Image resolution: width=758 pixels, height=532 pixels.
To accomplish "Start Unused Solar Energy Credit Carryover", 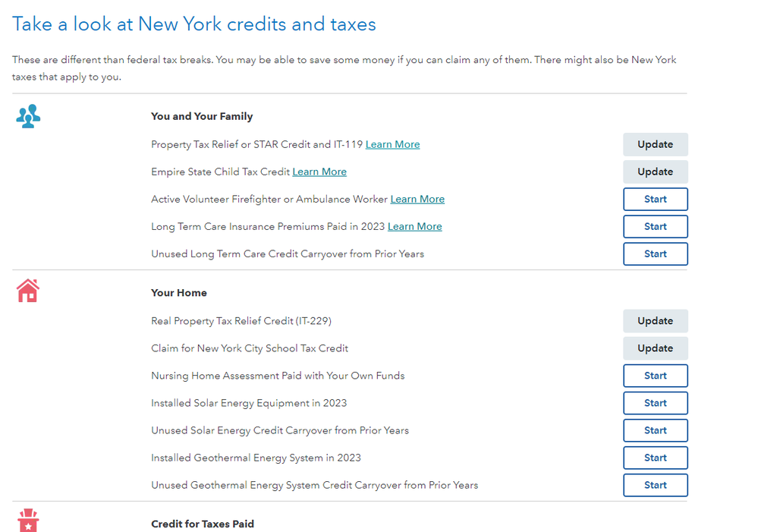I will click(655, 430).
